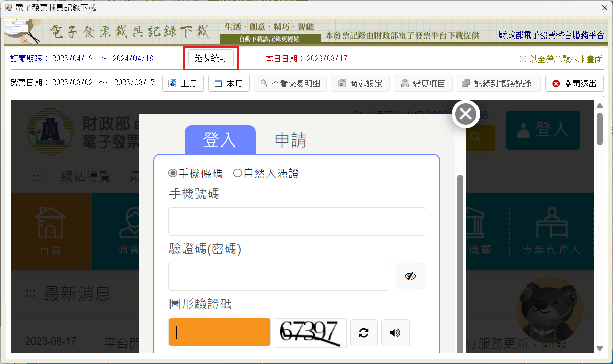
Task: Click the captcha image 67397
Action: pyautogui.click(x=311, y=333)
